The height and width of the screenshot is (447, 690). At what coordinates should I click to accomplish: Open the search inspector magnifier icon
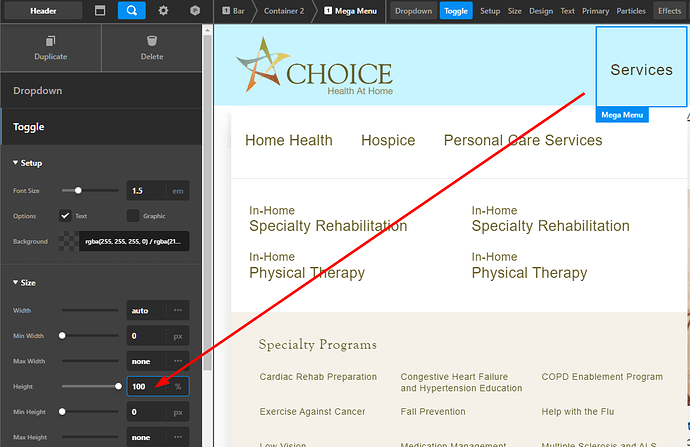click(131, 11)
